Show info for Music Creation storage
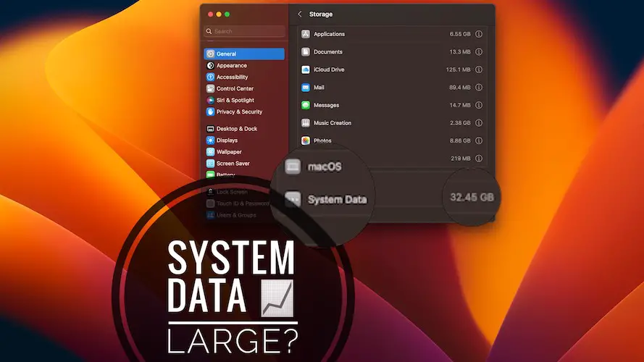The height and width of the screenshot is (362, 644). tap(479, 123)
